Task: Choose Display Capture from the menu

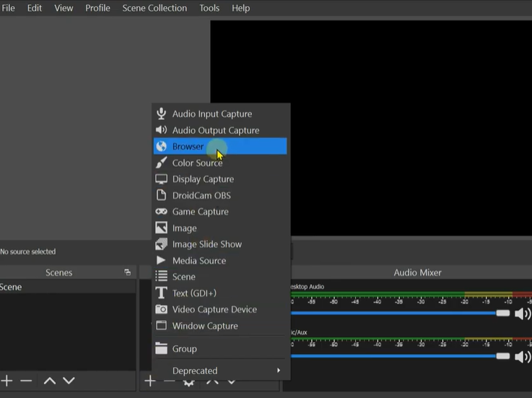Action: pyautogui.click(x=220, y=178)
